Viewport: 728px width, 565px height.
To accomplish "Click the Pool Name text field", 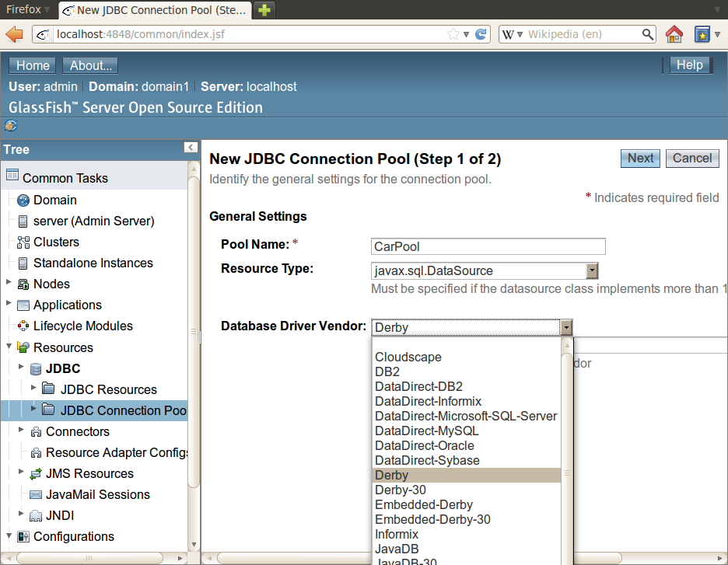I will coord(488,246).
